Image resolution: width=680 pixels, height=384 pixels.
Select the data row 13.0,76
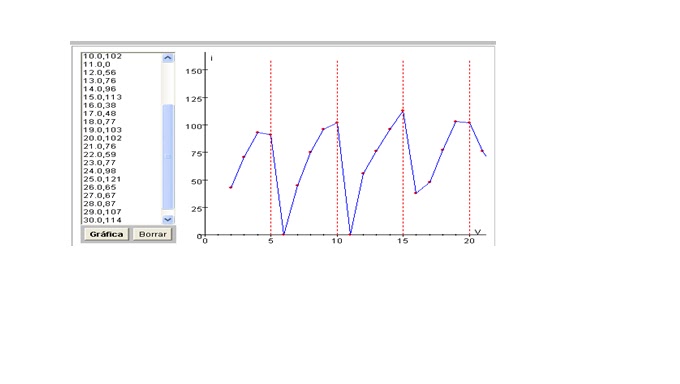pos(99,81)
